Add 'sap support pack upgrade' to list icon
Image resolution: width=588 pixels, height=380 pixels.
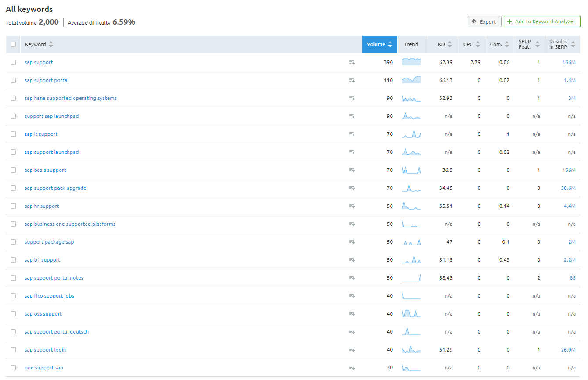[351, 188]
